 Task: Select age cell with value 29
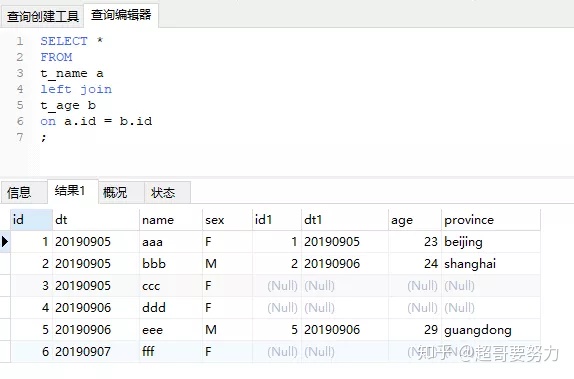point(415,330)
